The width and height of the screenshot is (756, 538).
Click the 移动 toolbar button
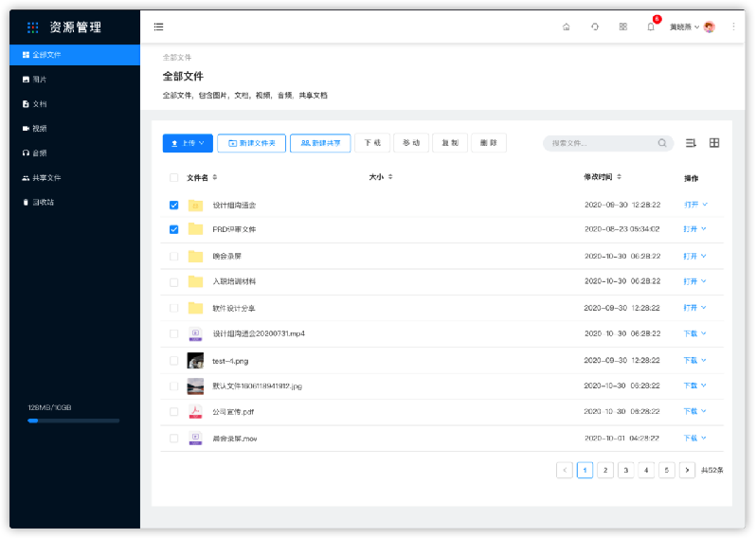[x=411, y=143]
